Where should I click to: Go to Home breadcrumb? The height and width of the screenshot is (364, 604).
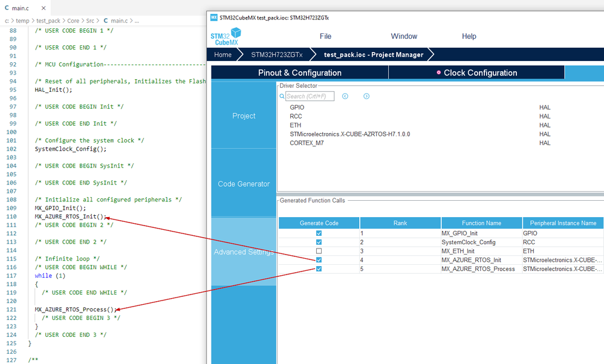(223, 54)
